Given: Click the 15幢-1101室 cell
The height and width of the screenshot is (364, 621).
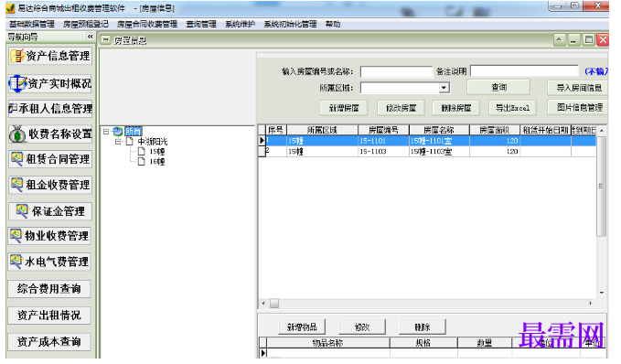Looking at the screenshot, I should (439, 141).
